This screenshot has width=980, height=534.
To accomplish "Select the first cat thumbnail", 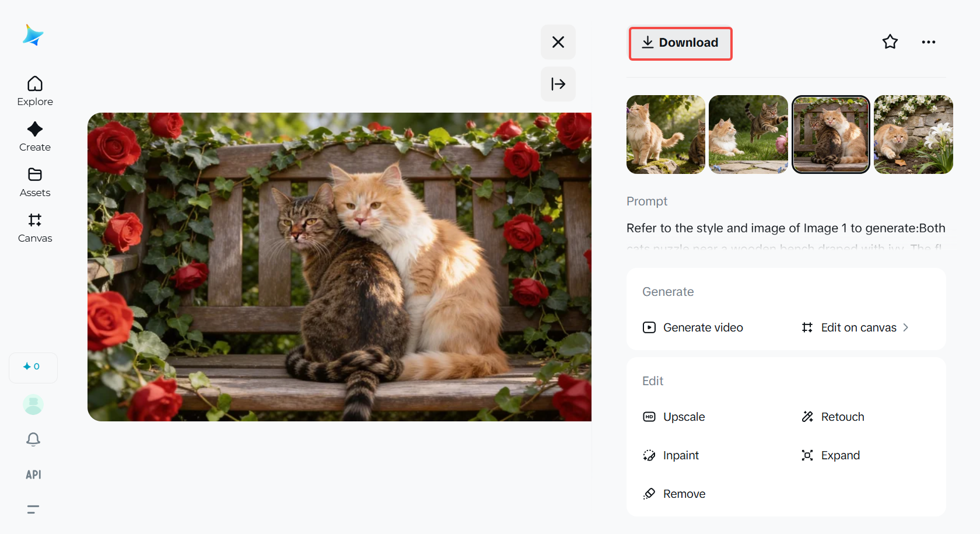I will 666,134.
